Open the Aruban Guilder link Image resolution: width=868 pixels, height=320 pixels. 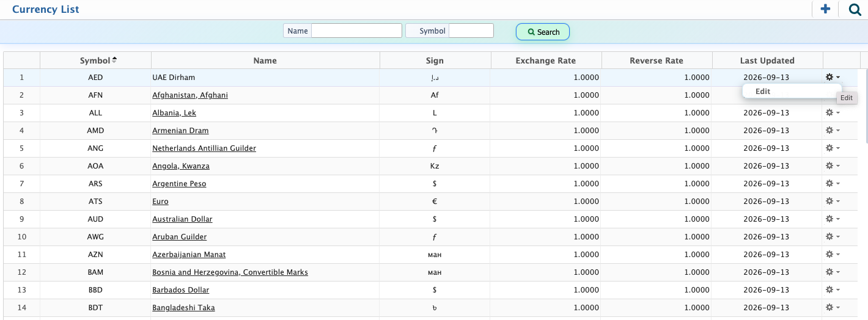180,237
